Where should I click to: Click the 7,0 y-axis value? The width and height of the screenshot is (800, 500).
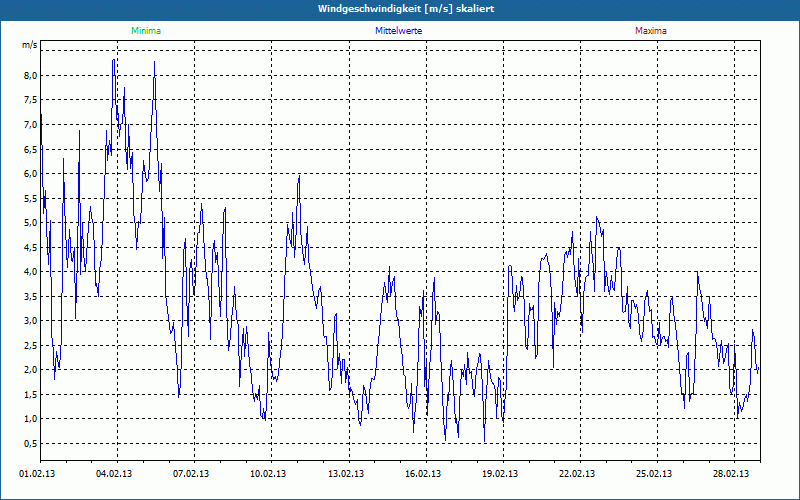tap(31, 124)
